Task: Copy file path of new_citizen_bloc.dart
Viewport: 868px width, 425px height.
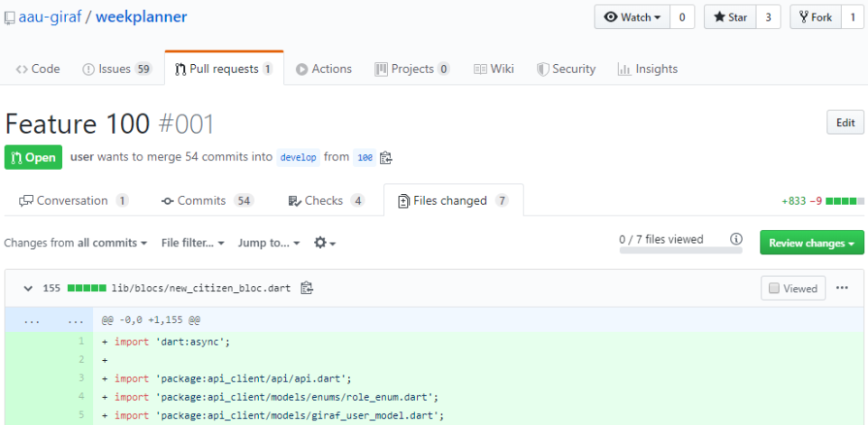Action: (307, 289)
